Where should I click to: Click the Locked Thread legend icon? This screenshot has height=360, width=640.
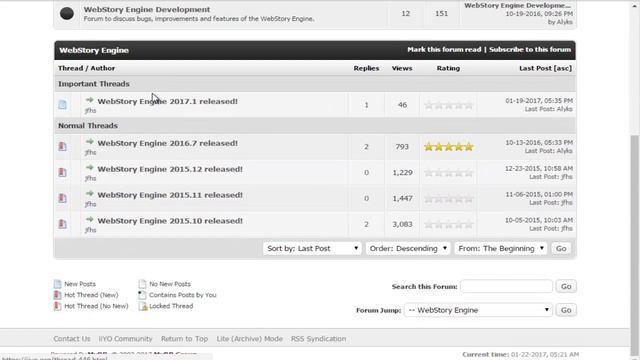(142, 306)
